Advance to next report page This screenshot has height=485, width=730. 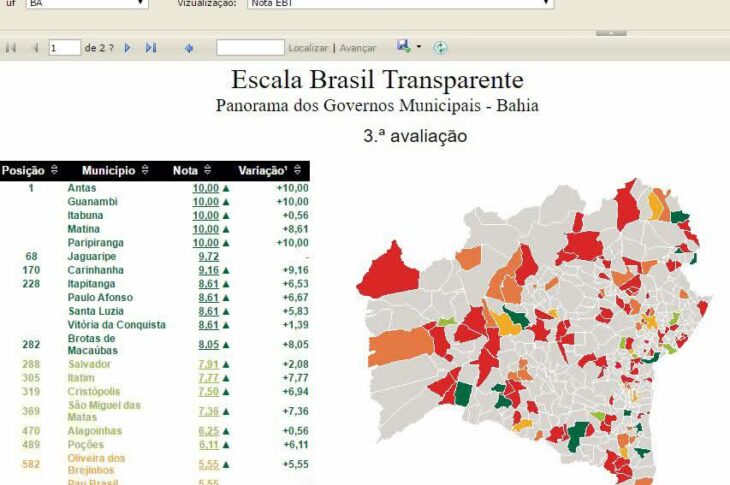click(x=127, y=48)
